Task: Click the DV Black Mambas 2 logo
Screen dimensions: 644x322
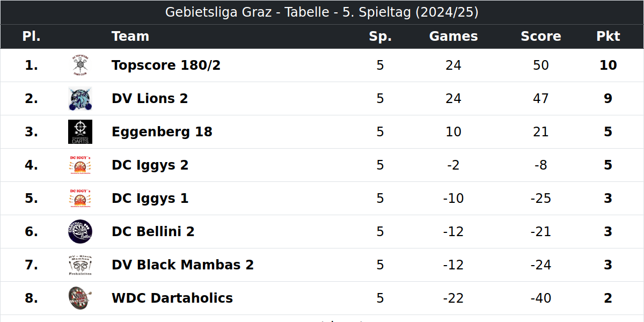Action: (80, 265)
